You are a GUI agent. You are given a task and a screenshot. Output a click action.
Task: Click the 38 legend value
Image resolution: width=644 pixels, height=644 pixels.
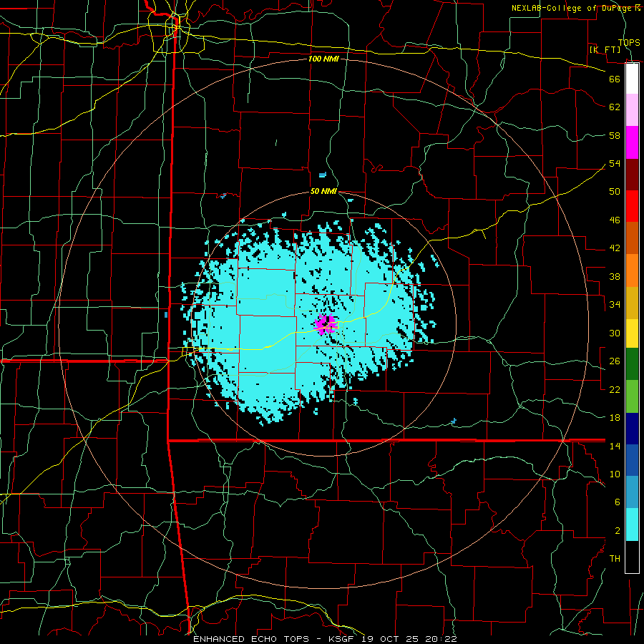click(x=615, y=276)
